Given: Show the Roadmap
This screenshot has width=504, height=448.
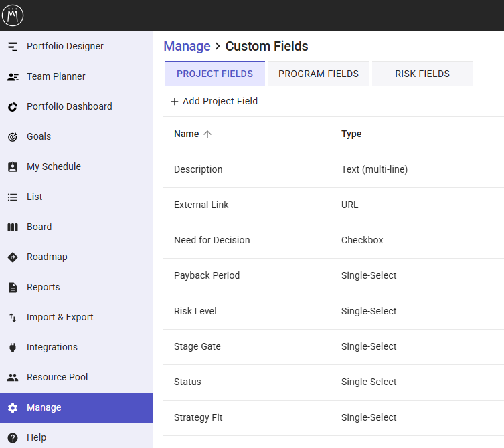Looking at the screenshot, I should point(76,257).
